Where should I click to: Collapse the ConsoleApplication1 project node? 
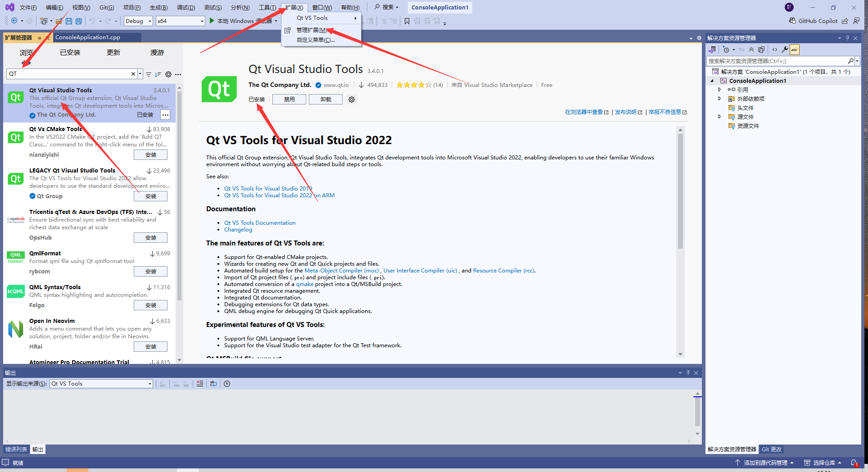(x=712, y=81)
